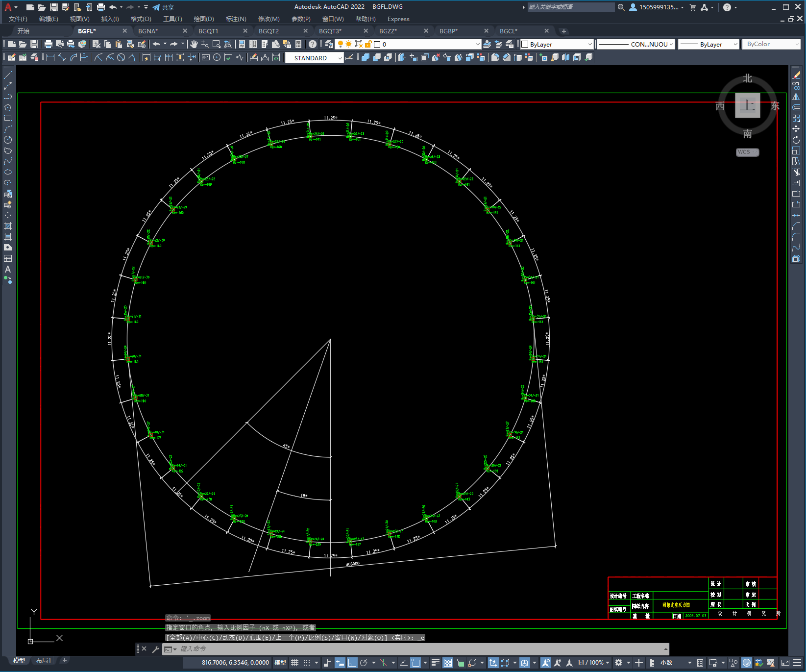This screenshot has height=672, width=806.
Task: Switch to the 布局1 layout tab
Action: click(44, 661)
